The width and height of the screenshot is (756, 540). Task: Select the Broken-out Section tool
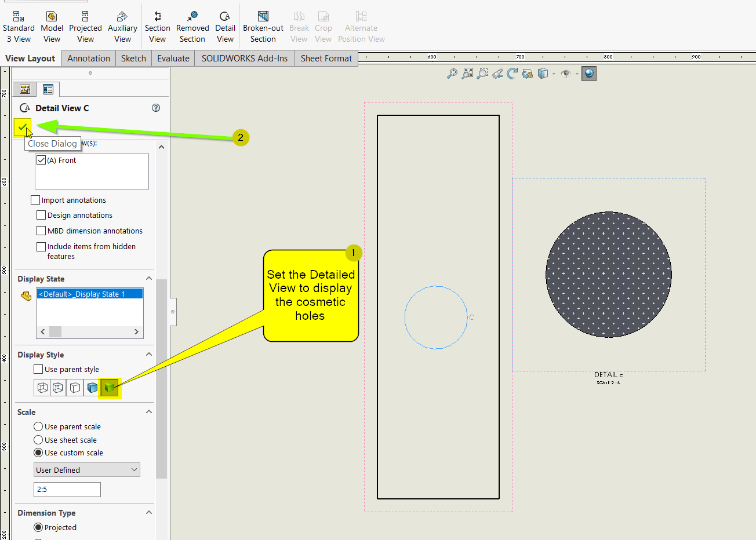click(263, 27)
